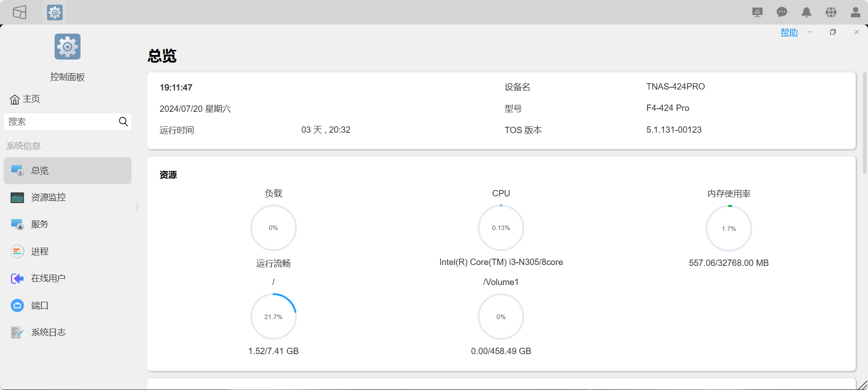The width and height of the screenshot is (868, 390).
Task: Click the /Volume1 0% usage gauge
Action: point(501,316)
